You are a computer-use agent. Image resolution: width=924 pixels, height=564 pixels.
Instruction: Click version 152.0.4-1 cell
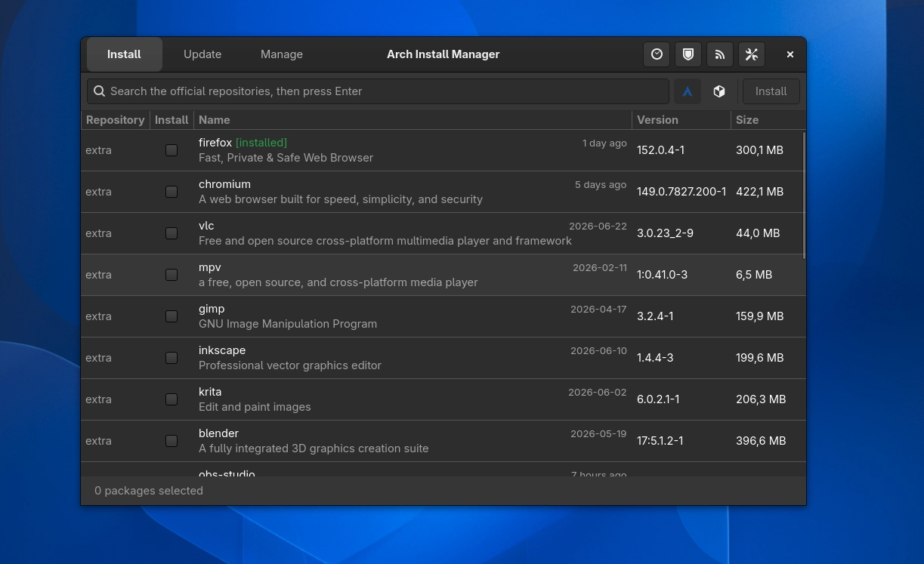point(660,150)
